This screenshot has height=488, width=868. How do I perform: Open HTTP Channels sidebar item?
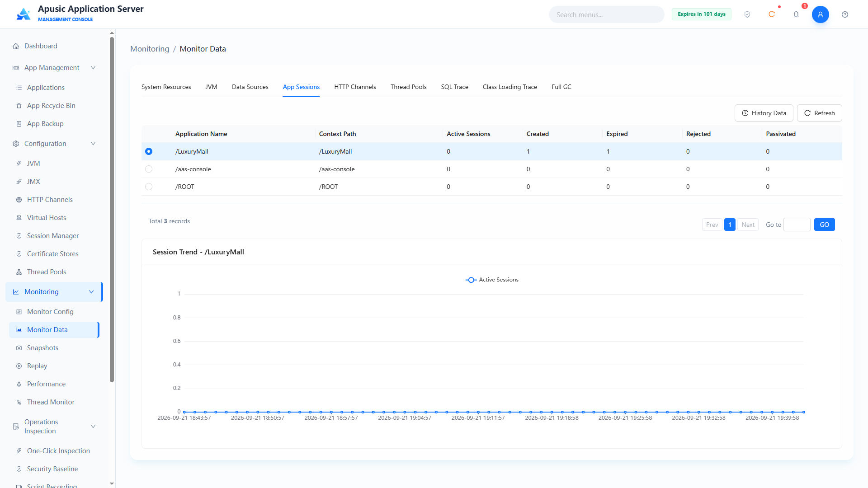pyautogui.click(x=50, y=200)
